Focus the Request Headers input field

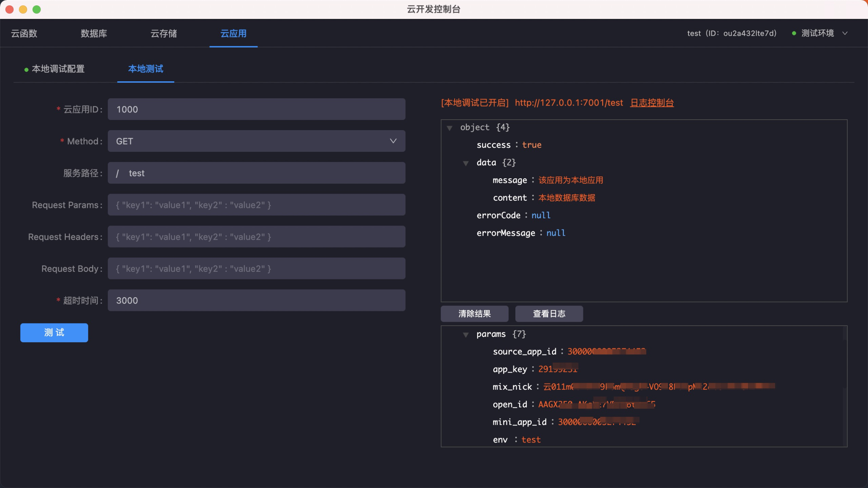[x=256, y=236]
